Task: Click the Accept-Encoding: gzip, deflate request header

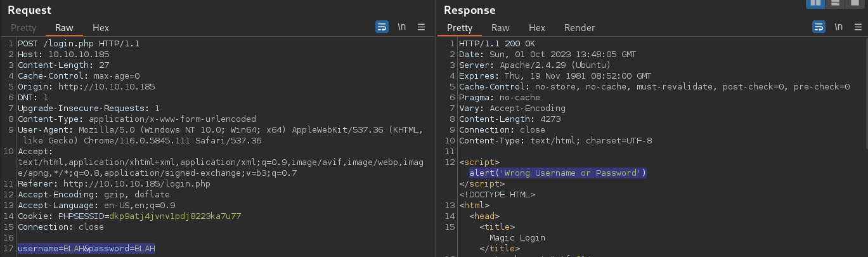Action: point(94,194)
